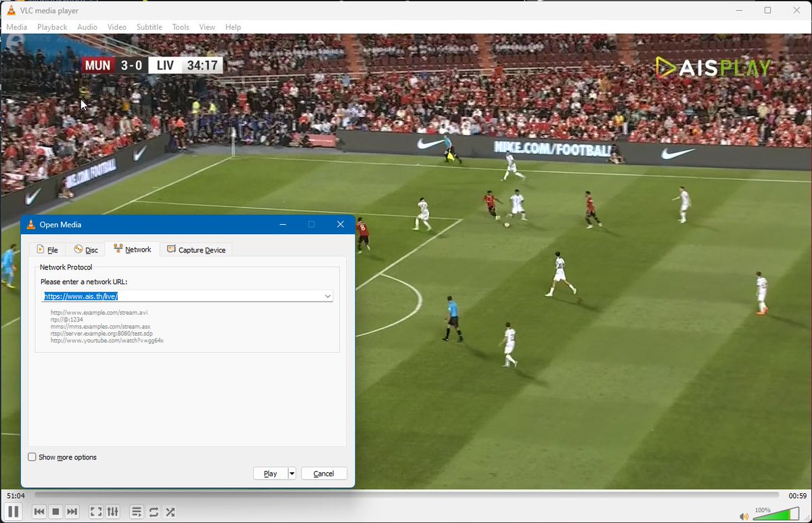
Task: Close the Open Media dialog
Action: [x=340, y=224]
